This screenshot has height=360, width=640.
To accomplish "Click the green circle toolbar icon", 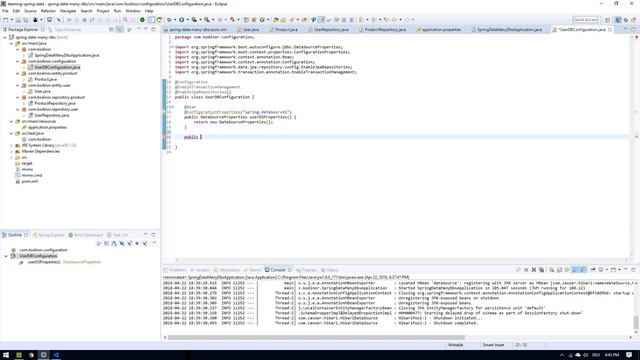I will click(x=142, y=20).
